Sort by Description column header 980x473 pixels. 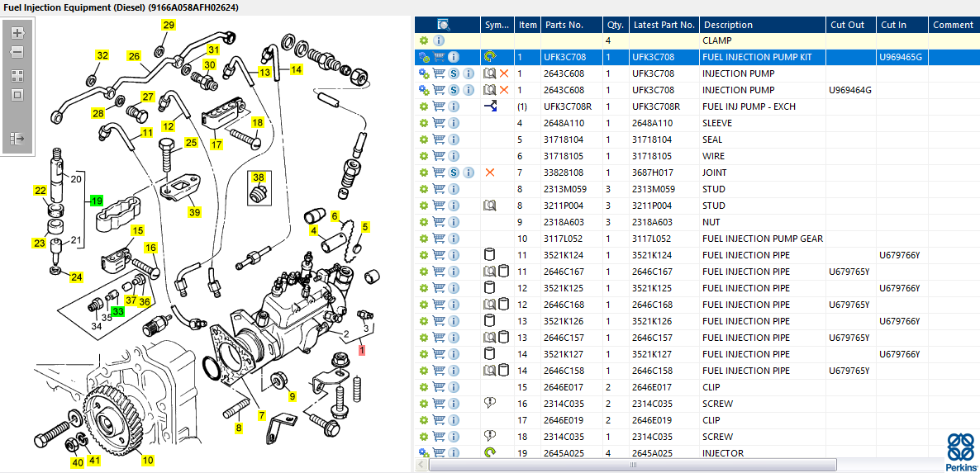point(728,25)
